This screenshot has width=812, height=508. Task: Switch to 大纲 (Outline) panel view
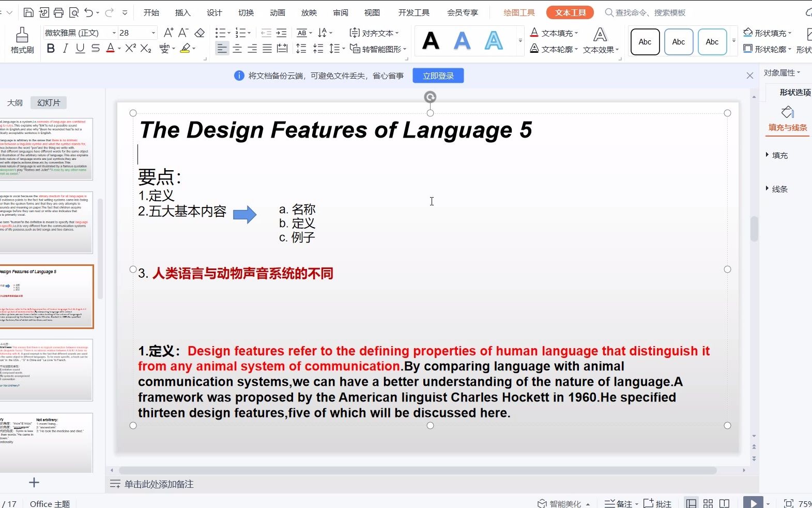[x=15, y=102]
